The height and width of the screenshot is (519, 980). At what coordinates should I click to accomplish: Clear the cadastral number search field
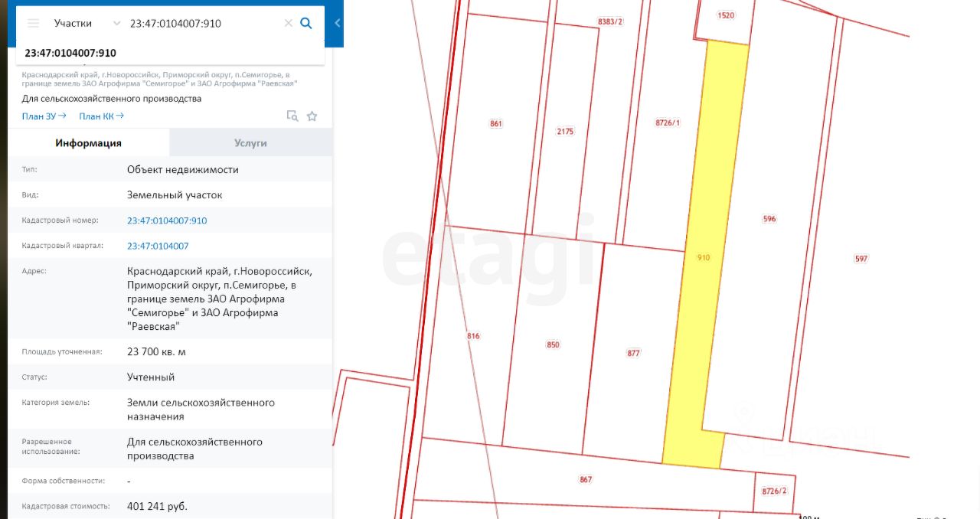coord(289,23)
